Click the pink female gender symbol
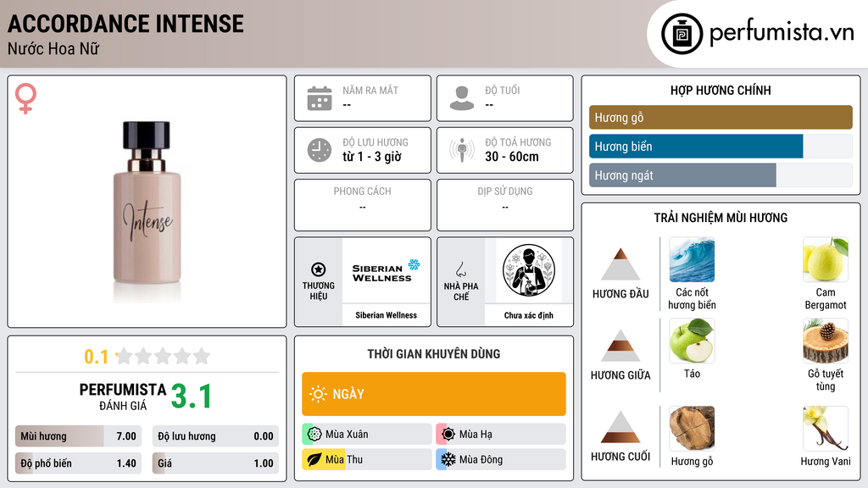868x488 pixels. pyautogui.click(x=25, y=98)
